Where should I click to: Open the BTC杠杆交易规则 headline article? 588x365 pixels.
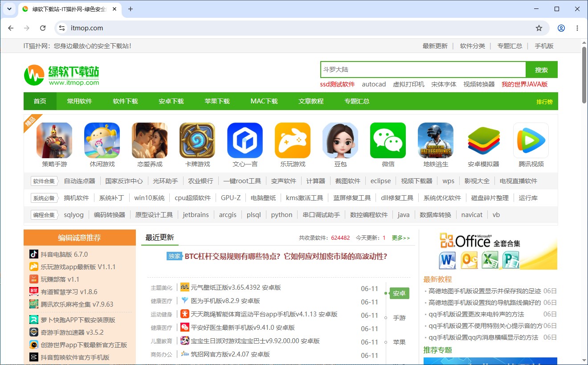pyautogui.click(x=286, y=256)
